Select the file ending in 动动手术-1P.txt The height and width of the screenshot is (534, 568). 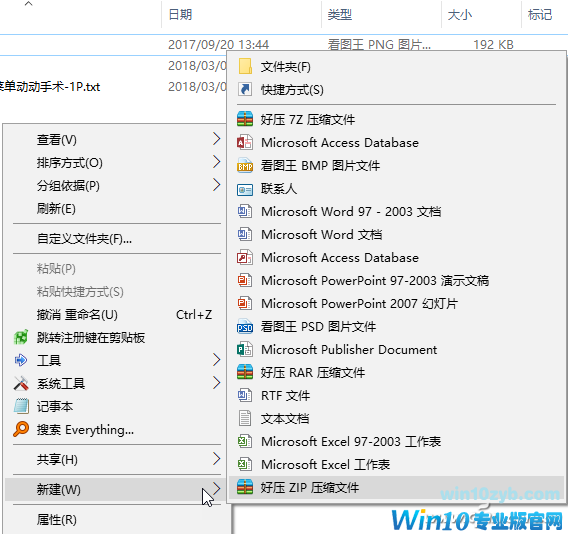[50, 87]
